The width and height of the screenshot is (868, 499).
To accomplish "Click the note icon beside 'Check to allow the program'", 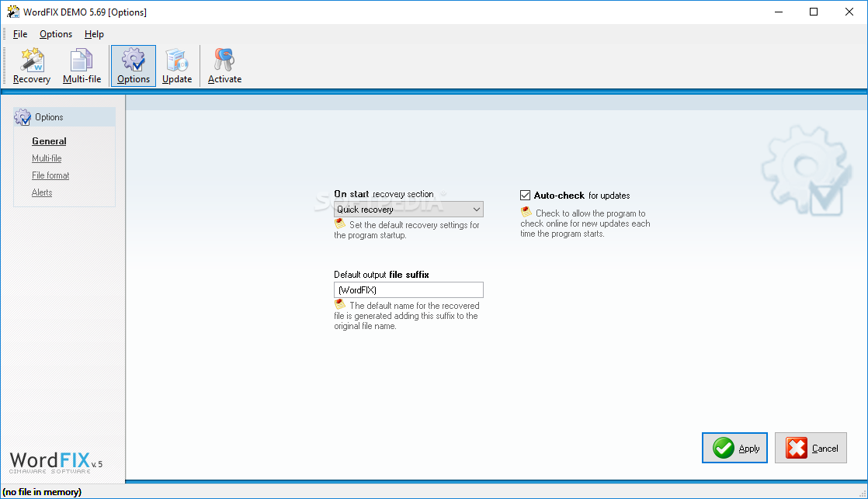I will pyautogui.click(x=526, y=212).
